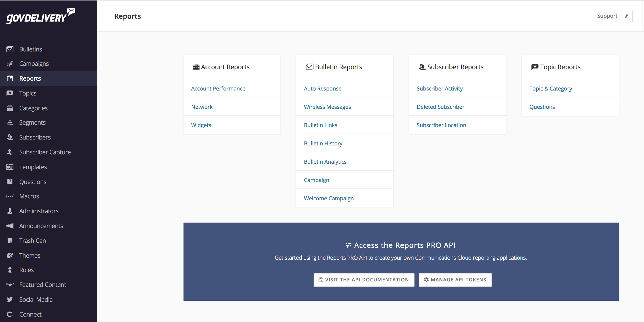Click the Segments hierarchy icon
The height and width of the screenshot is (322, 644).
pos(10,122)
